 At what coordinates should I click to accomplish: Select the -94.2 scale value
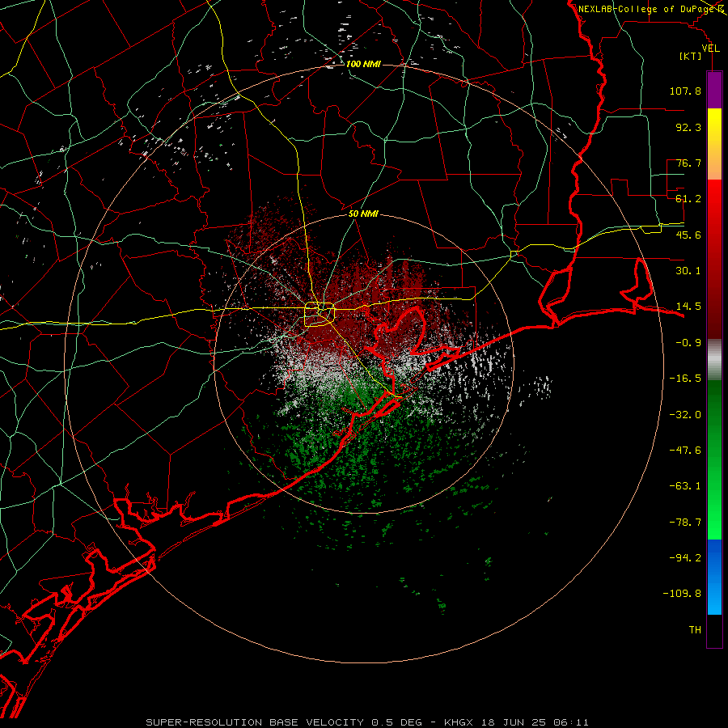(685, 558)
